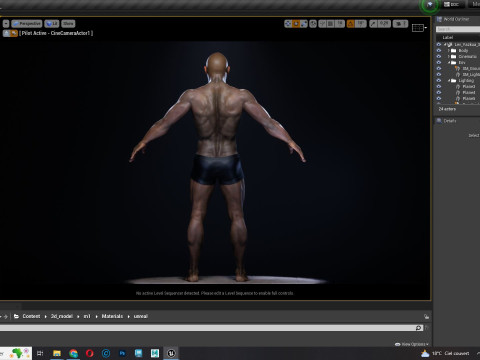Click the surface snapping icon
480x360 pixels.
322,24
